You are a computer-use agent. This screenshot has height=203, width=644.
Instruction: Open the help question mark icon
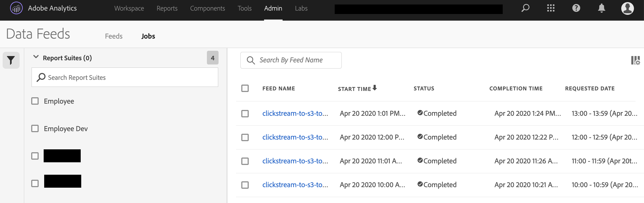click(x=576, y=8)
